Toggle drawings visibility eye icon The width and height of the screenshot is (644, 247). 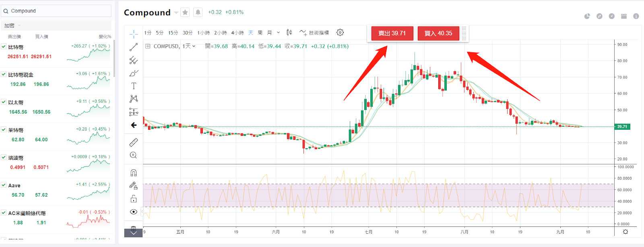click(x=134, y=212)
